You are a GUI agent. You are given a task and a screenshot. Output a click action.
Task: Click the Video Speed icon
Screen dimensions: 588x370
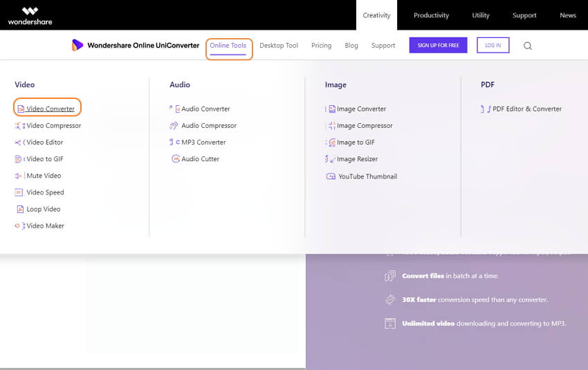pyautogui.click(x=19, y=192)
